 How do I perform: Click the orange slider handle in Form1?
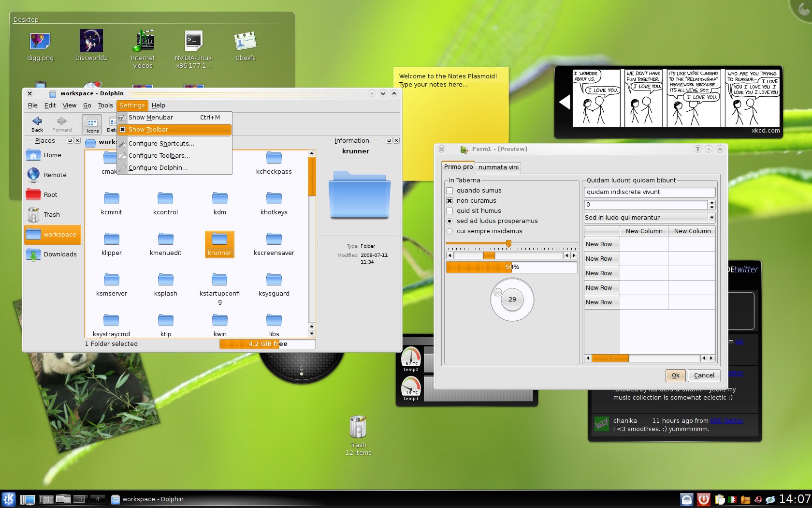[508, 243]
